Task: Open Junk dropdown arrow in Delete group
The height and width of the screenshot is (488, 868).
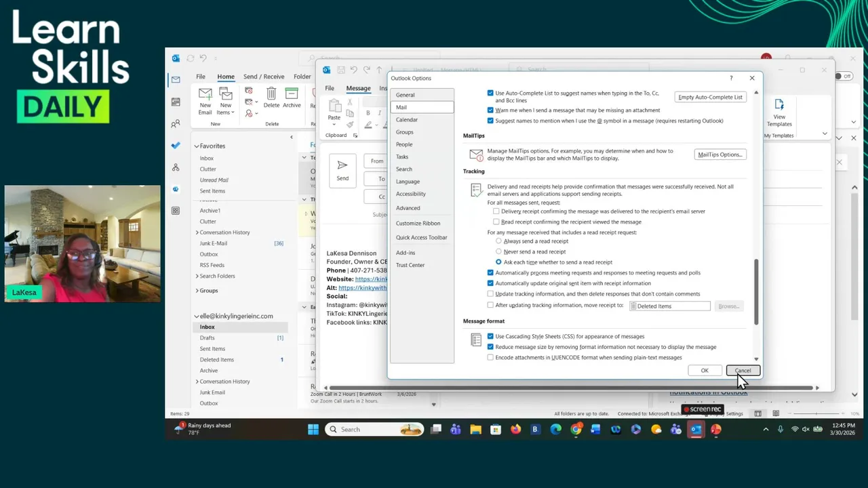Action: (256, 113)
